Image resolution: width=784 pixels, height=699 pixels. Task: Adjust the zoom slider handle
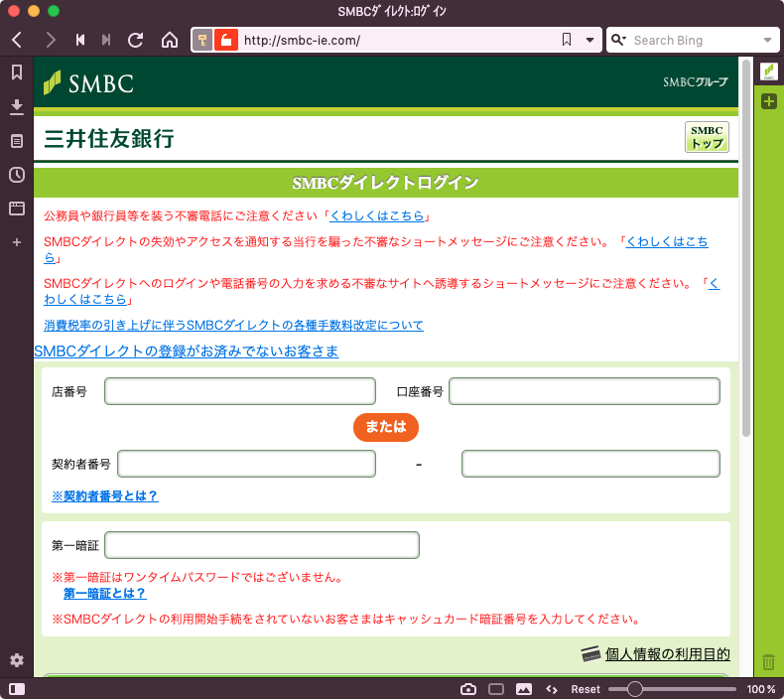pos(634,689)
